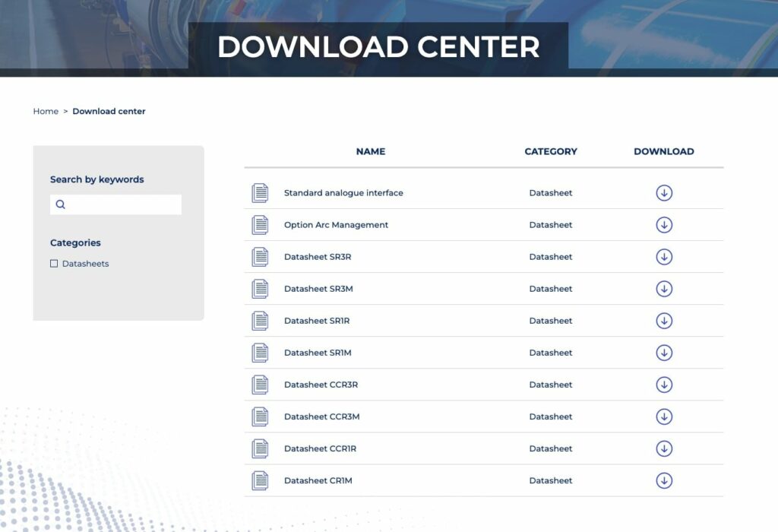Download the Standard analogue interface file
Viewport: 778px width, 532px height.
pyautogui.click(x=664, y=193)
